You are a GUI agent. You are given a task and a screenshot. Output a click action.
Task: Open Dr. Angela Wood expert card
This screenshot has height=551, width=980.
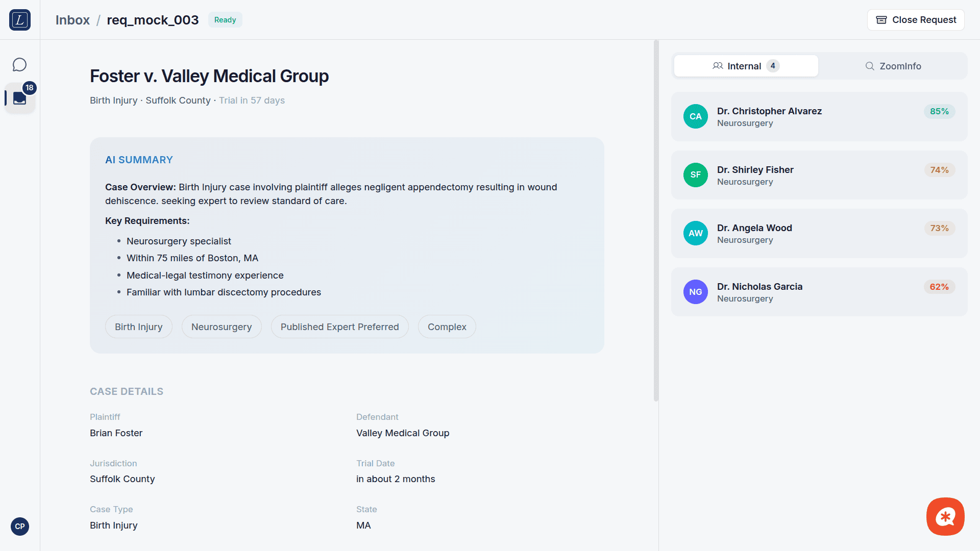click(819, 234)
